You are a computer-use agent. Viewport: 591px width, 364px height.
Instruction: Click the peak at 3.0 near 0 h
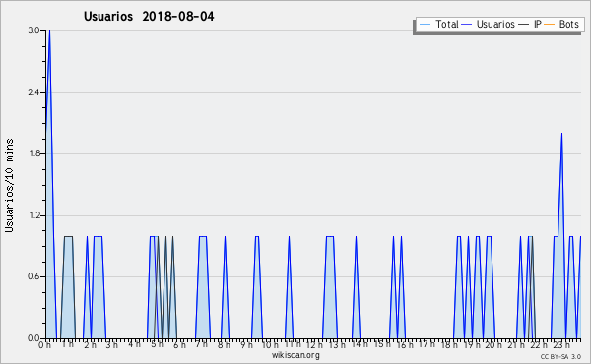(49, 31)
